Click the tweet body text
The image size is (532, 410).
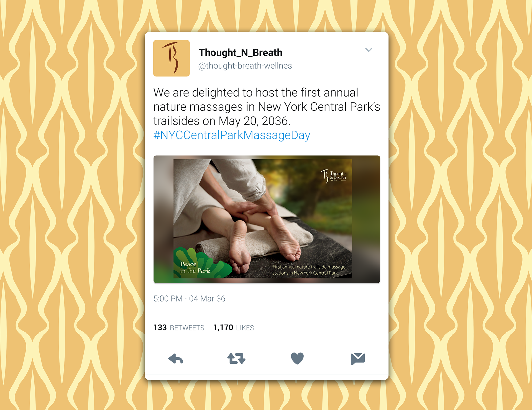click(267, 107)
